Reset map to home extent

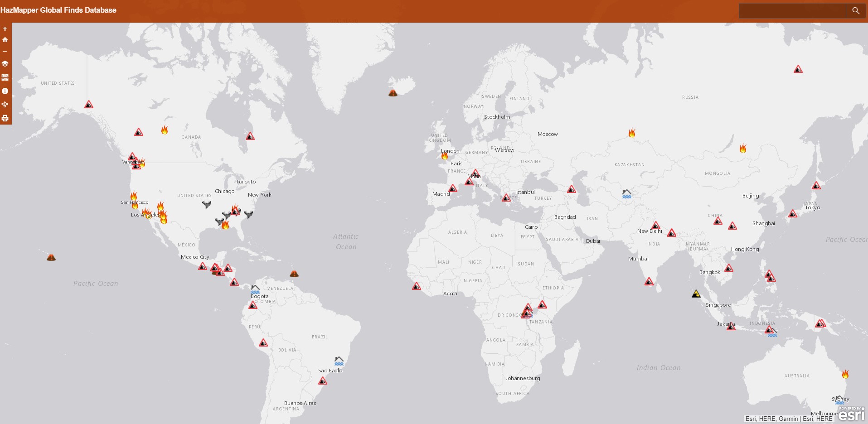[x=5, y=40]
